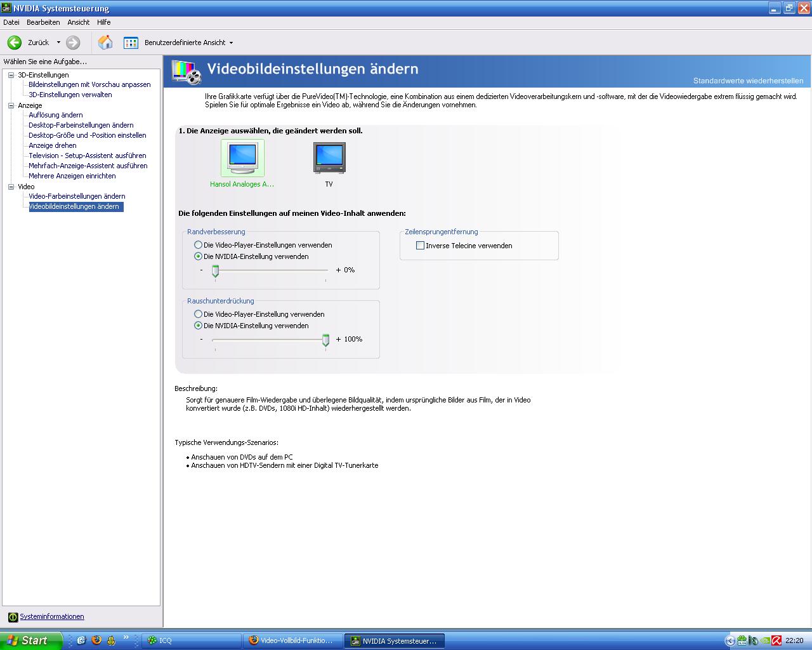Click the Anzeige category label

[30, 105]
